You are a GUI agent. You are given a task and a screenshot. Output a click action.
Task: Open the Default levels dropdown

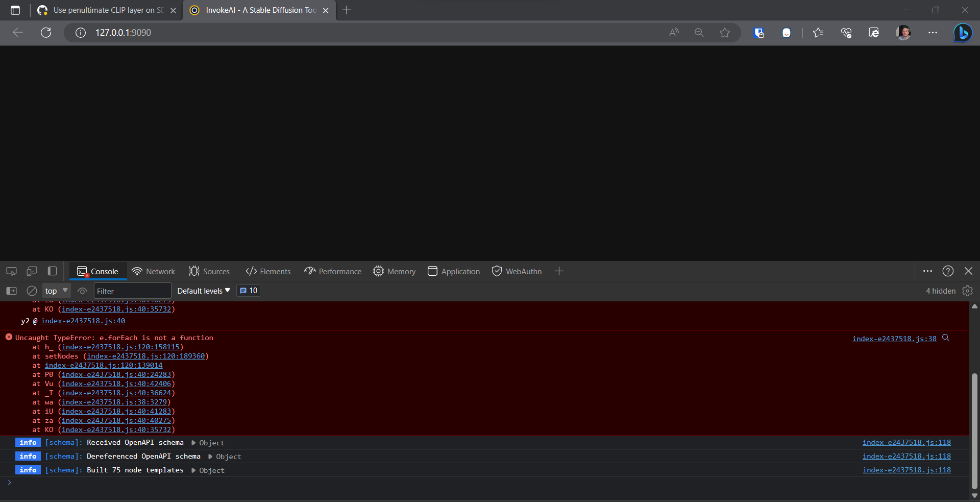point(203,291)
